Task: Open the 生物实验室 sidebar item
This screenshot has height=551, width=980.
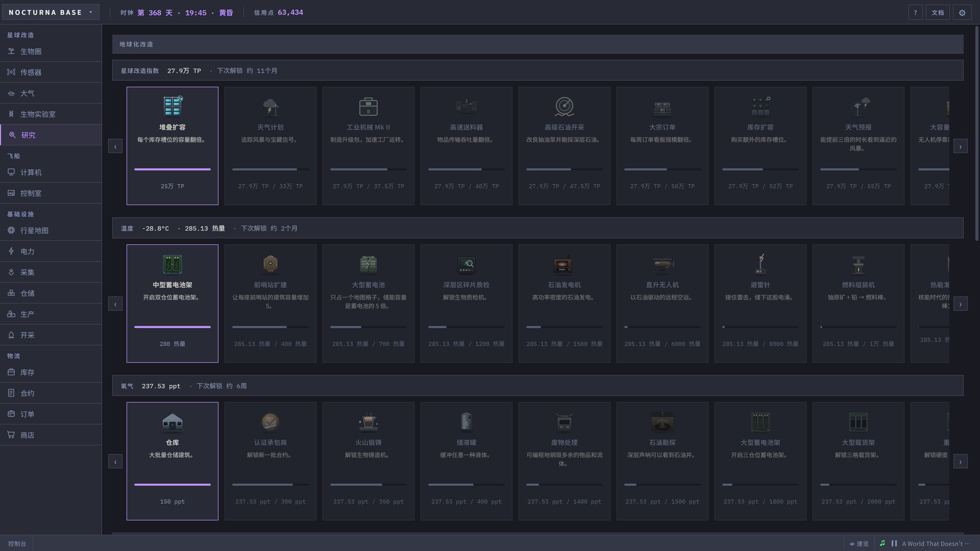Action: click(x=51, y=114)
